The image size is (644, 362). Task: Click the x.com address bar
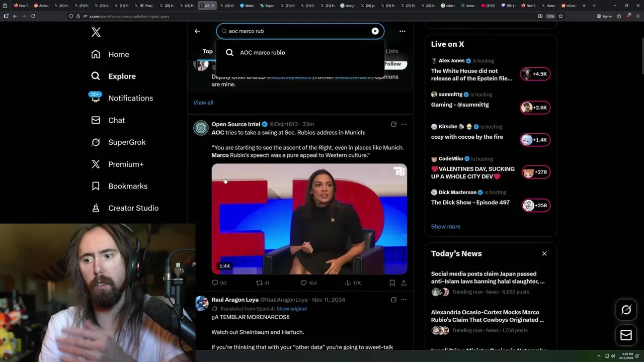tap(302, 16)
